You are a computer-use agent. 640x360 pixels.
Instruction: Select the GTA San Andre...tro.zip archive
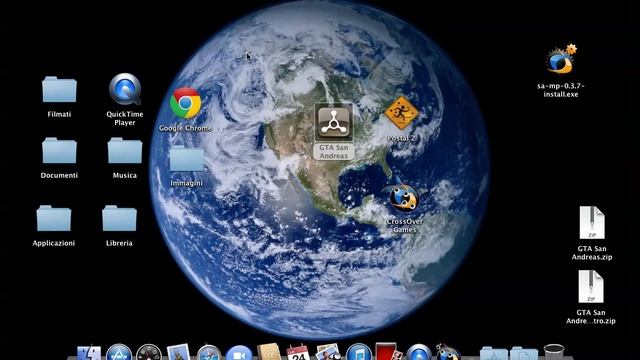591,287
